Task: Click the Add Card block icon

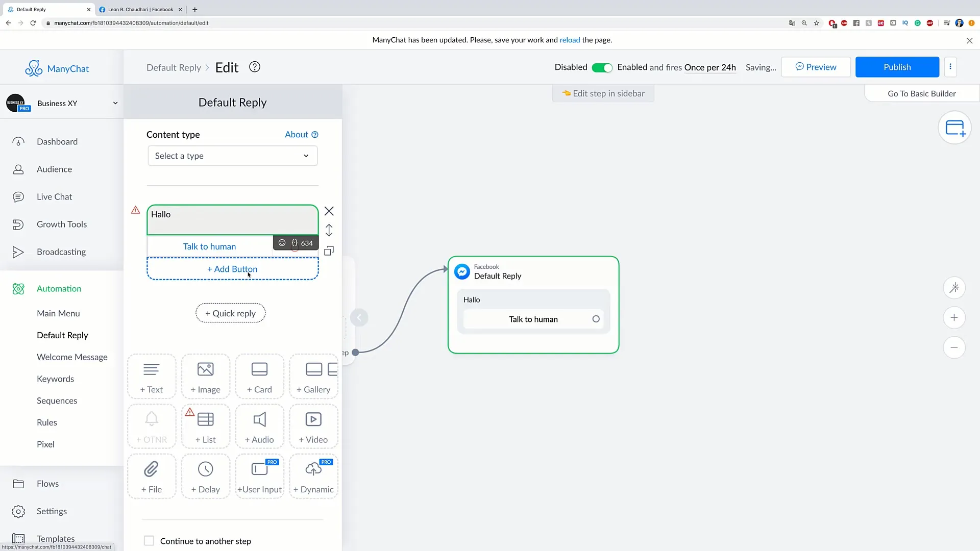Action: tap(259, 375)
